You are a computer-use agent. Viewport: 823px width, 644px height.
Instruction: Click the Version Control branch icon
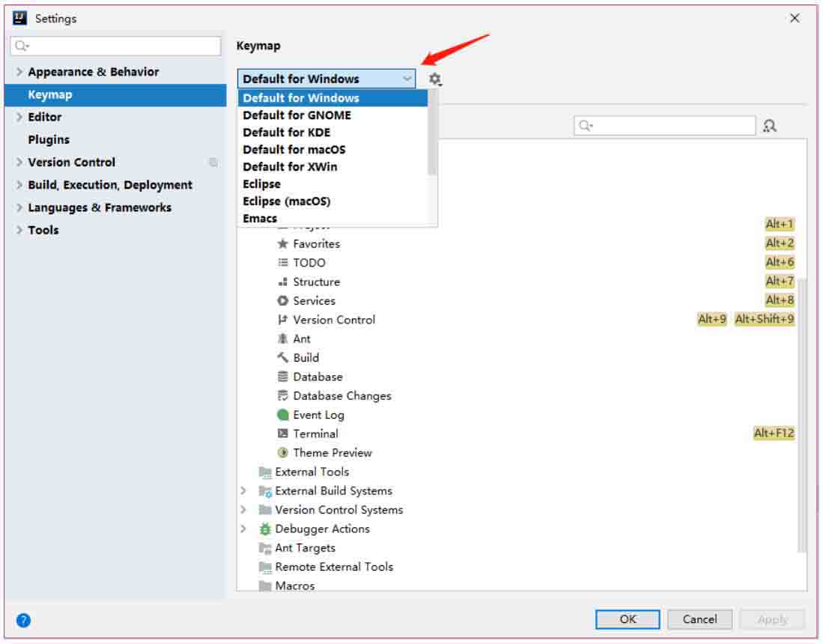click(x=282, y=320)
